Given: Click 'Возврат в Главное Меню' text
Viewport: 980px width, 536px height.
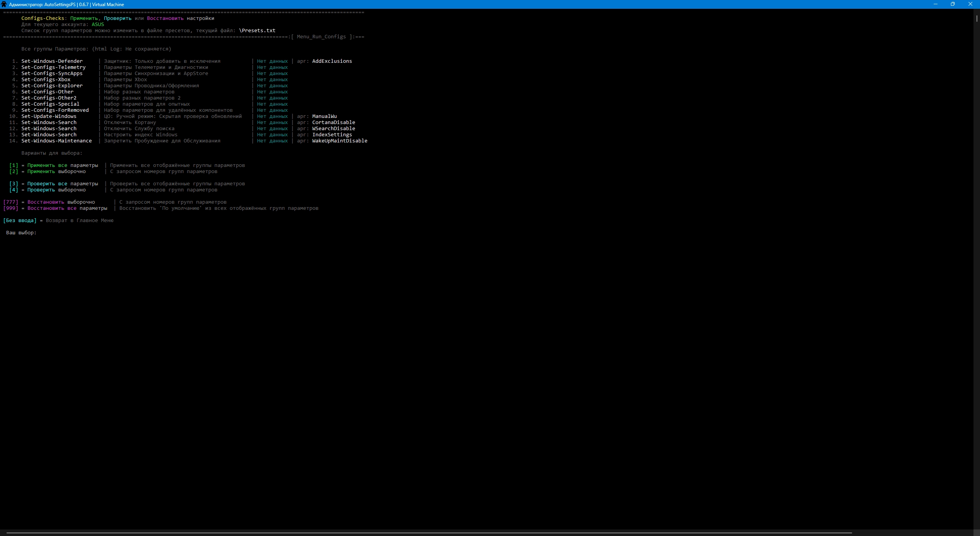Looking at the screenshot, I should 80,221.
